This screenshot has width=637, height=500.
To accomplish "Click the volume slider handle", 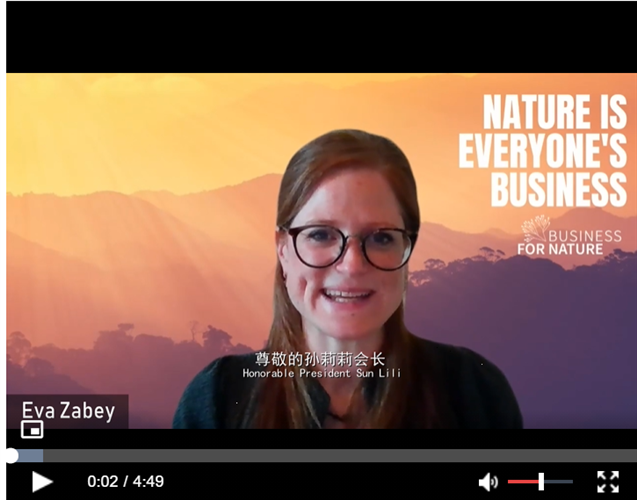I will (x=541, y=482).
